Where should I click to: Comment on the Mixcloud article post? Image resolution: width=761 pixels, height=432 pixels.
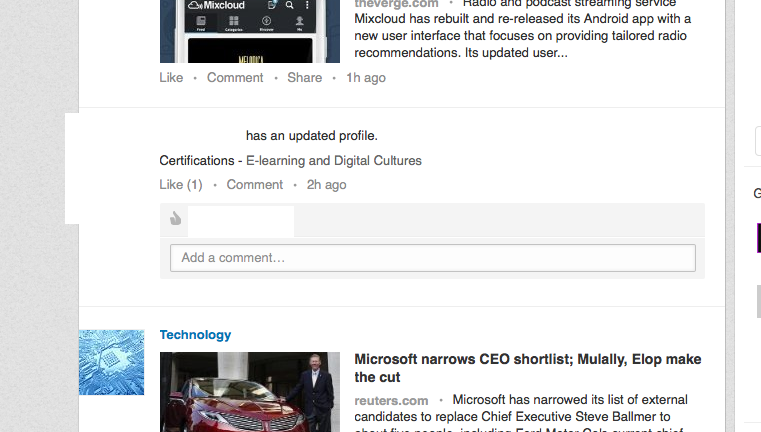click(235, 77)
